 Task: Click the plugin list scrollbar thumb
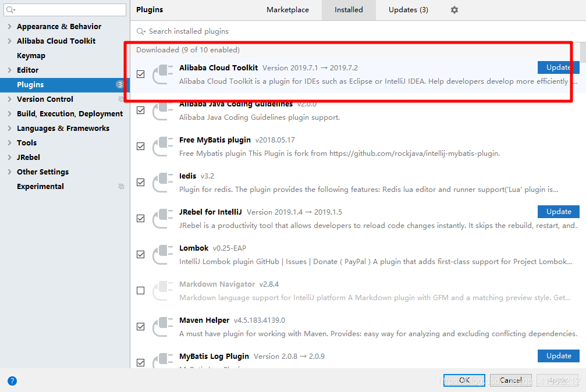tap(583, 52)
